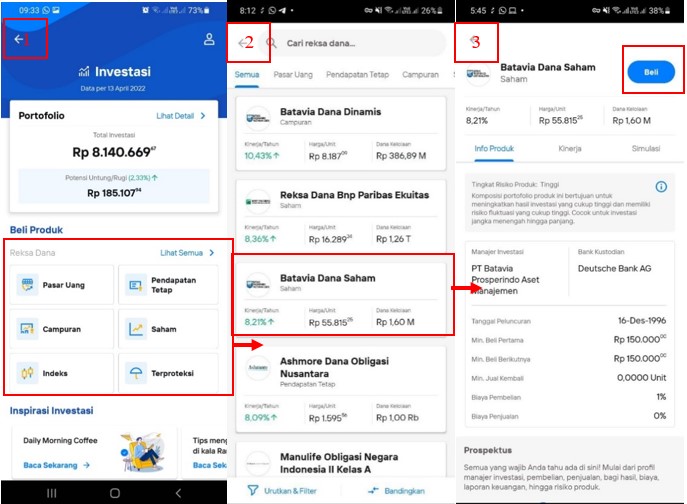Open the Ashmore Dana Obligasi Nusantara card
Viewport: 687px width, 504px height.
341,389
